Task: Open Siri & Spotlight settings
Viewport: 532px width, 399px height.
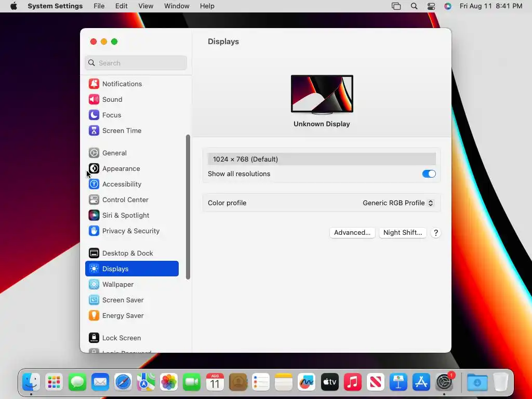Action: click(x=131, y=216)
